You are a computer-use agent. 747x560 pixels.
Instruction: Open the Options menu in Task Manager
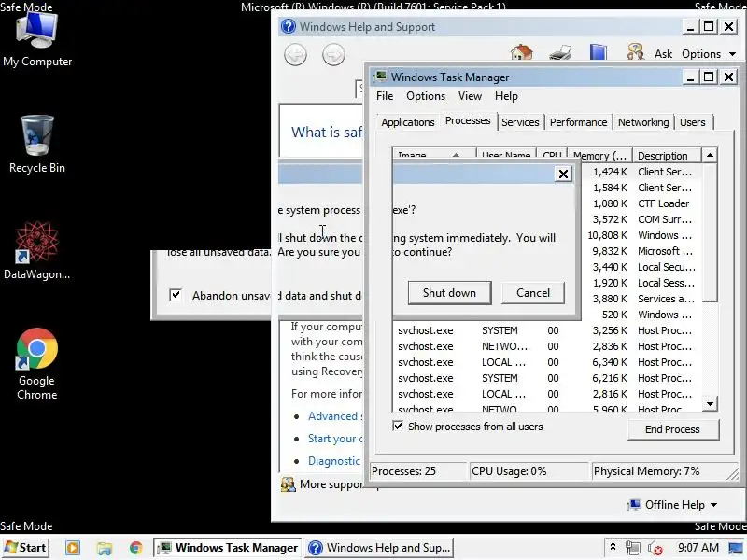[x=426, y=96]
